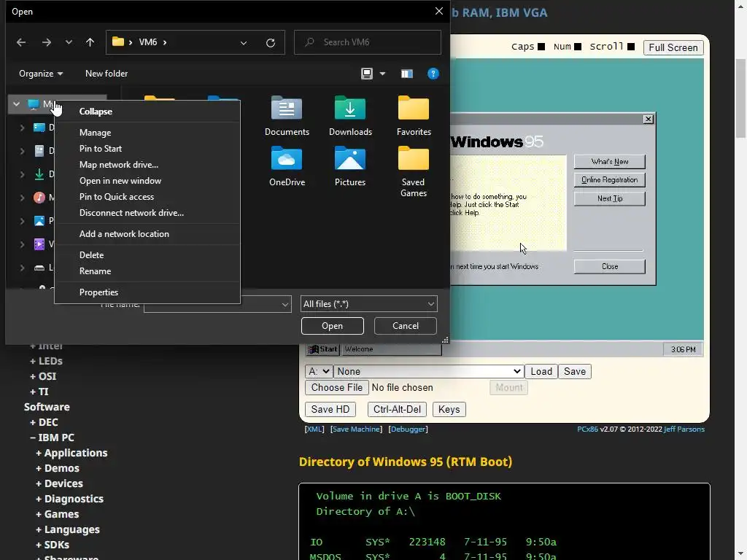Choose Delete in context menu
The height and width of the screenshot is (560, 747).
coord(147,255)
